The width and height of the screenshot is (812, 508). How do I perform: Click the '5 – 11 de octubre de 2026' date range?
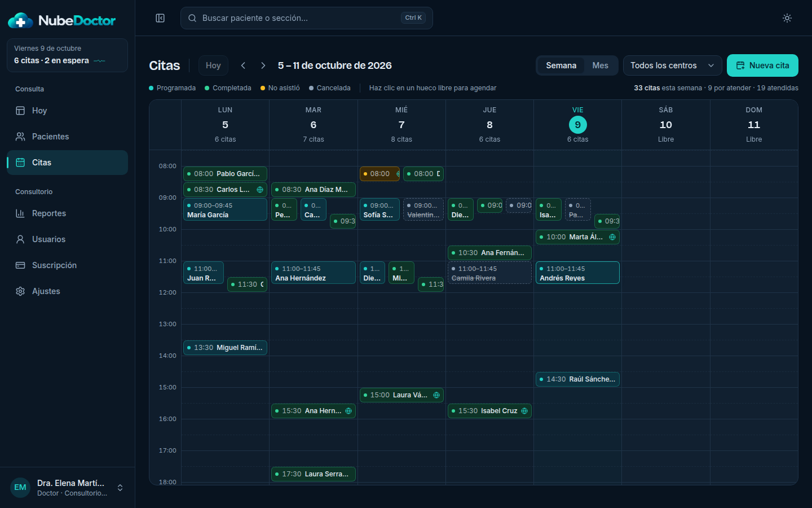335,65
